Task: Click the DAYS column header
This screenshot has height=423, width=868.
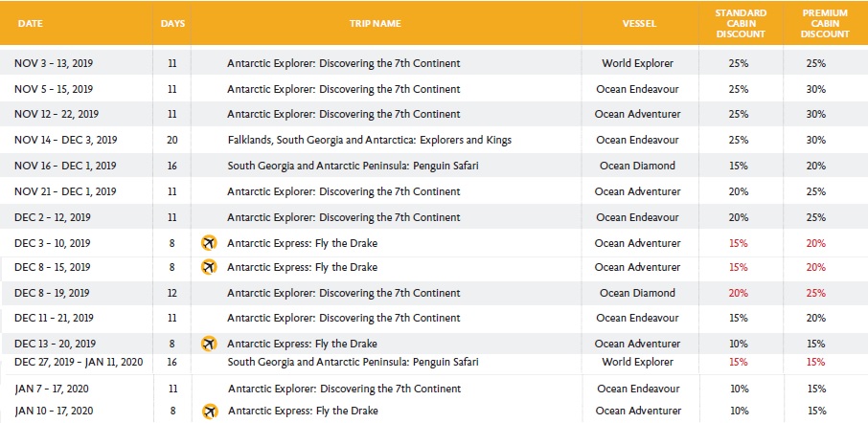Action: click(x=172, y=22)
